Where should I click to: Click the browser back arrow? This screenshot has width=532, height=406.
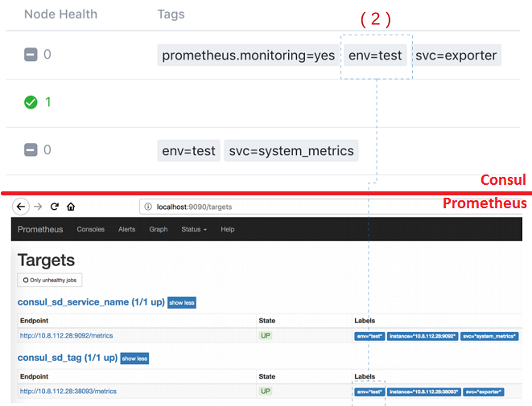22,207
